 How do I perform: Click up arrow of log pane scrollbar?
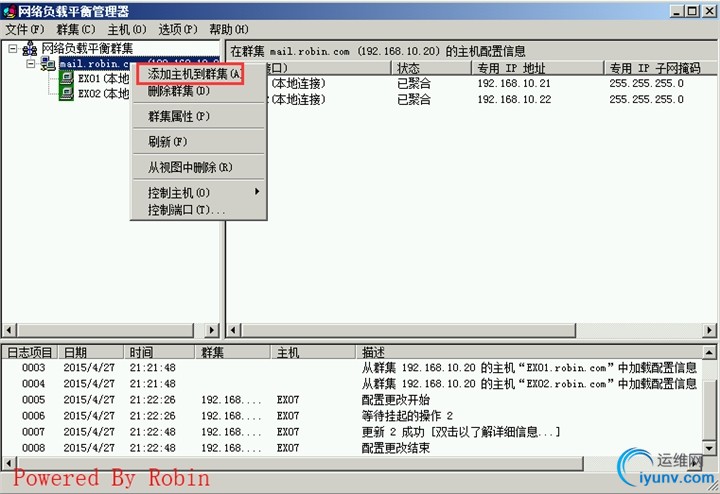pos(709,353)
